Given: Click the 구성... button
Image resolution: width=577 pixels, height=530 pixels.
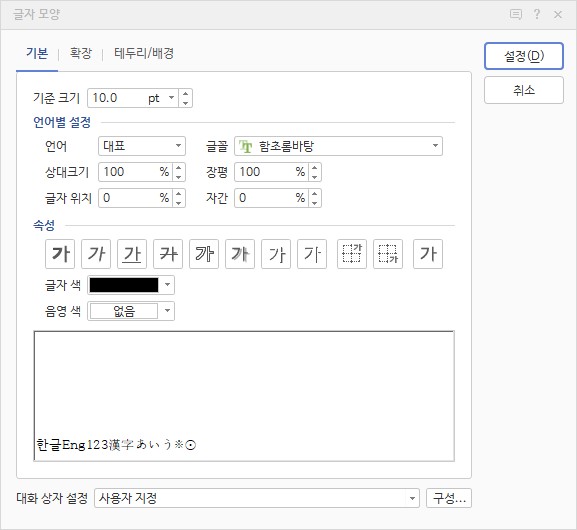Looking at the screenshot, I should coord(449,498).
